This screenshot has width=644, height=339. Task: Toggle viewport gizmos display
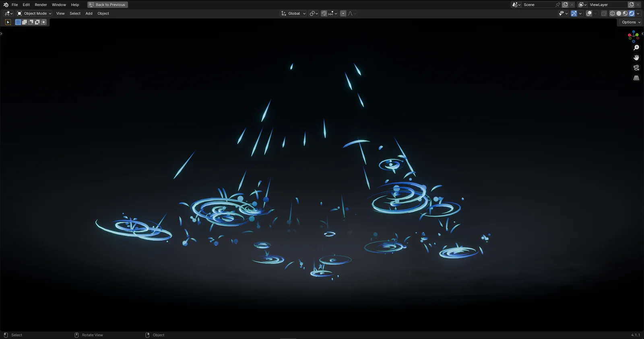(574, 14)
